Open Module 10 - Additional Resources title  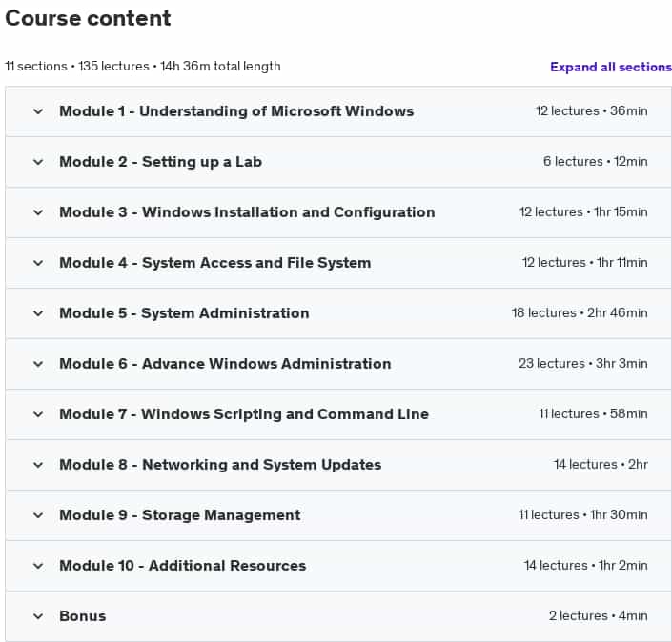183,566
